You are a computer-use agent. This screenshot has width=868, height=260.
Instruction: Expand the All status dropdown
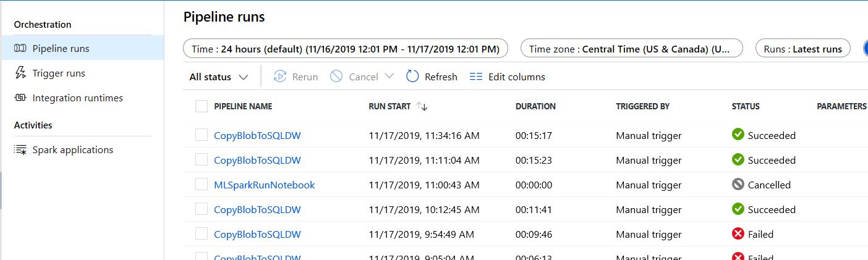[219, 77]
